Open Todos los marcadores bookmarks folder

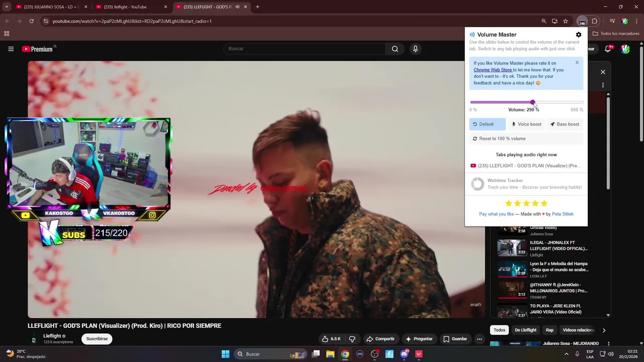[x=616, y=34]
